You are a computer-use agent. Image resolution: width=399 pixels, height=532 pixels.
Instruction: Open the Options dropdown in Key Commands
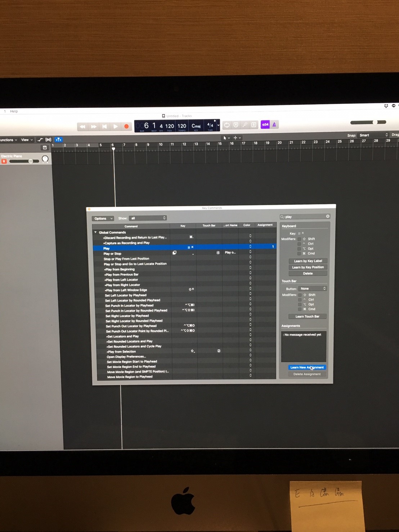tap(103, 218)
